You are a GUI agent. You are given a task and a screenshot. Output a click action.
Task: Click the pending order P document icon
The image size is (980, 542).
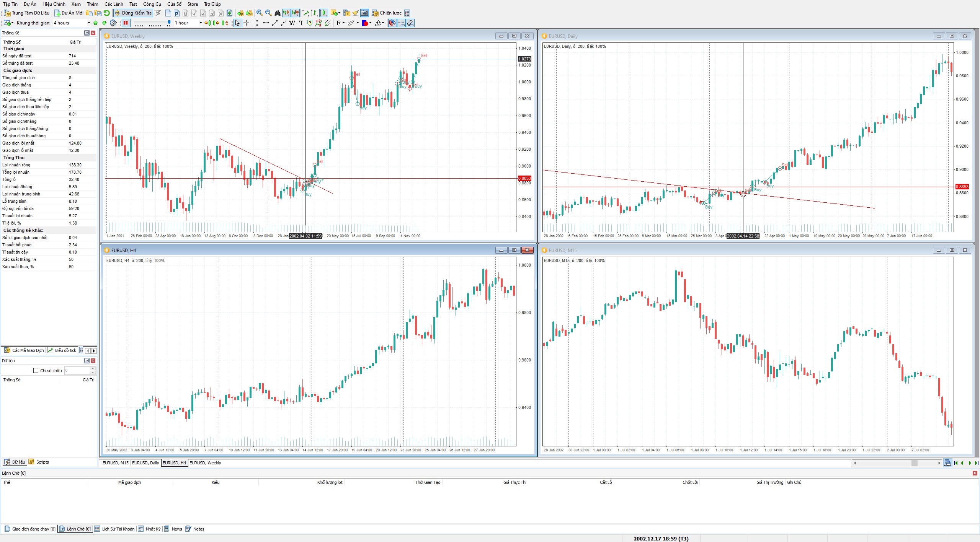(x=177, y=13)
